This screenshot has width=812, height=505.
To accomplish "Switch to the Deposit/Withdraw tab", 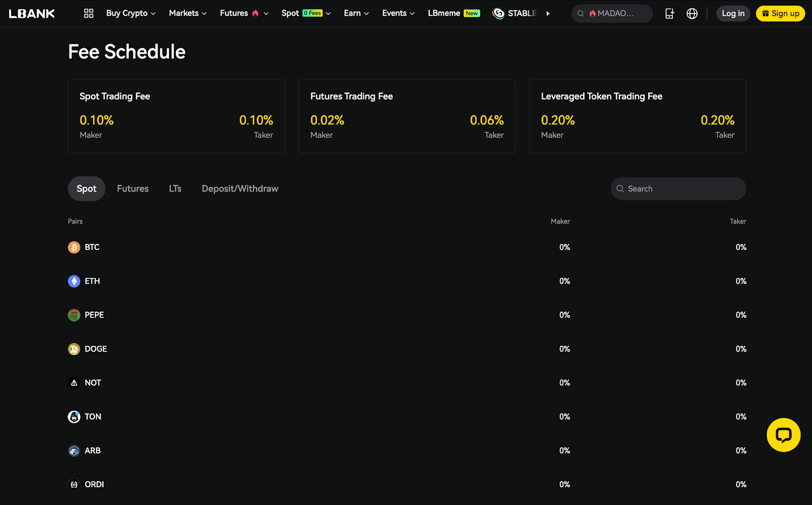I will (x=240, y=189).
